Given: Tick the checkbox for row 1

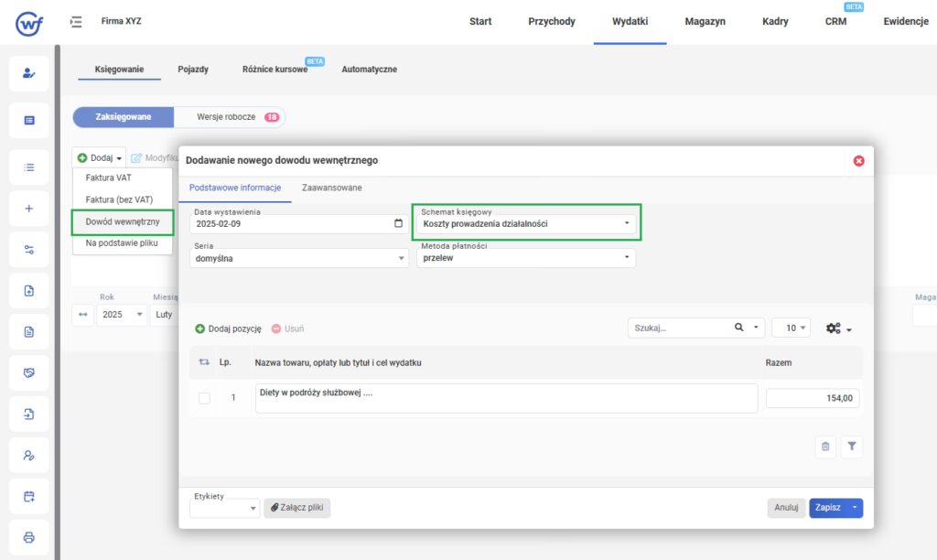Looking at the screenshot, I should click(x=204, y=398).
